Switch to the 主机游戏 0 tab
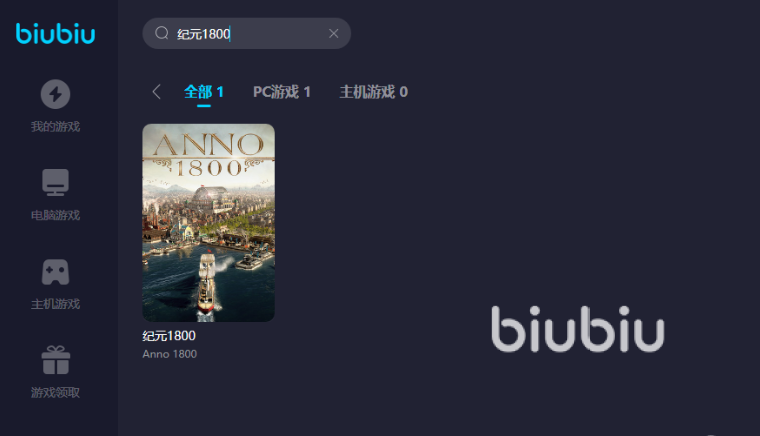760x436 pixels. 374,92
